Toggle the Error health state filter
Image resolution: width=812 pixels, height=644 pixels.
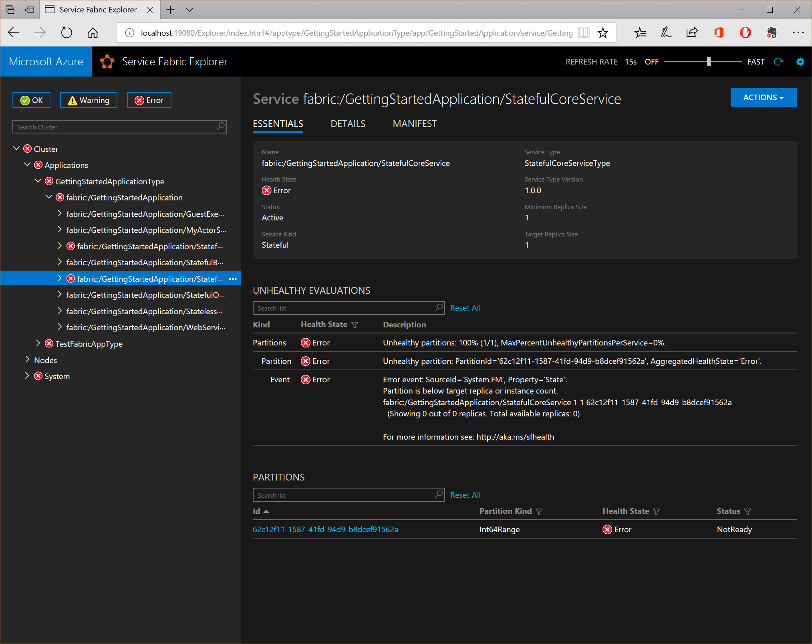pyautogui.click(x=149, y=100)
